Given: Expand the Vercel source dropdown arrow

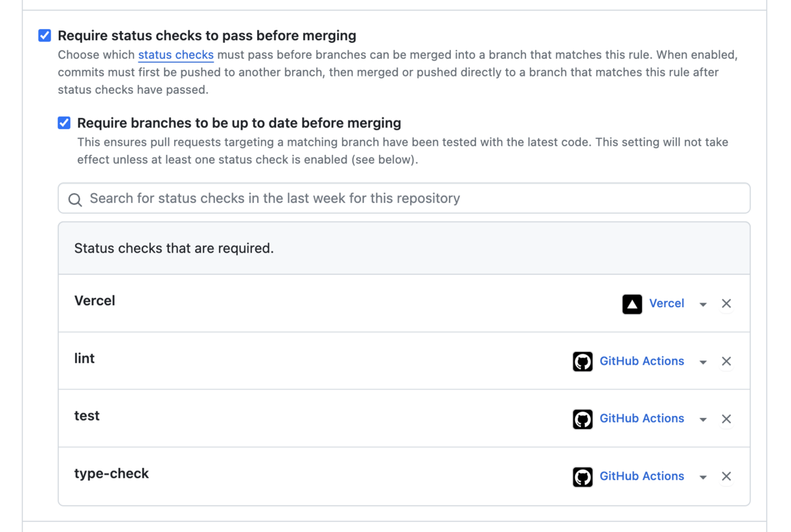Looking at the screenshot, I should 703,305.
